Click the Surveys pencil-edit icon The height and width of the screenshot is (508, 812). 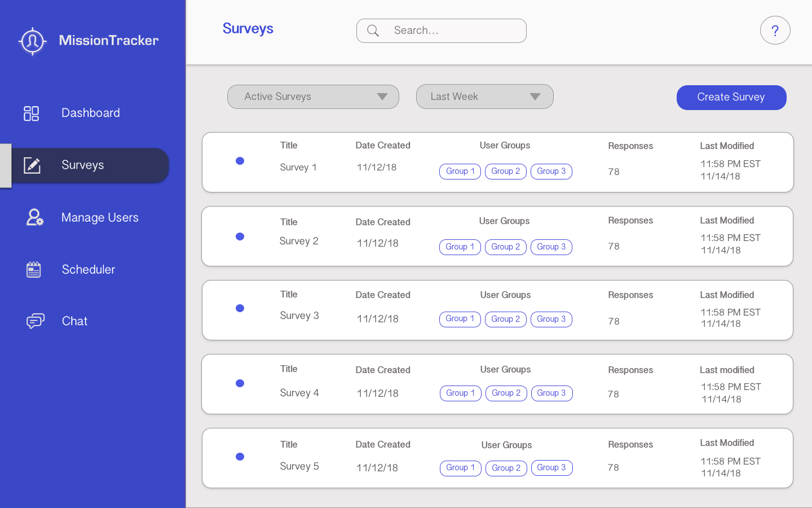click(x=32, y=165)
